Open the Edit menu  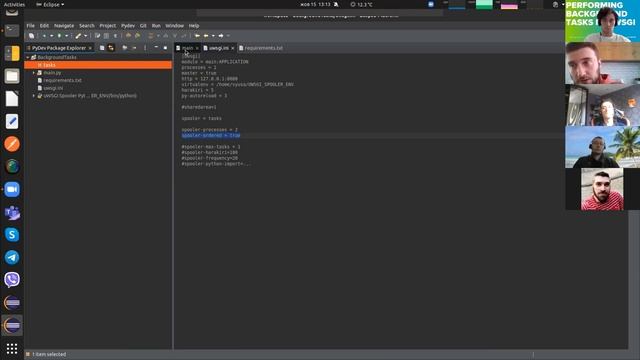(44, 26)
